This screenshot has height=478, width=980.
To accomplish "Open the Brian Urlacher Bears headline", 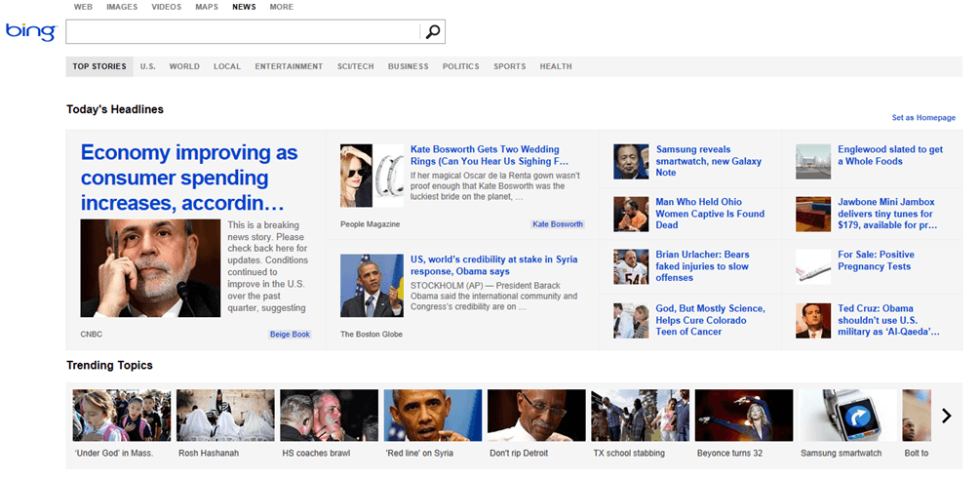I will [702, 266].
